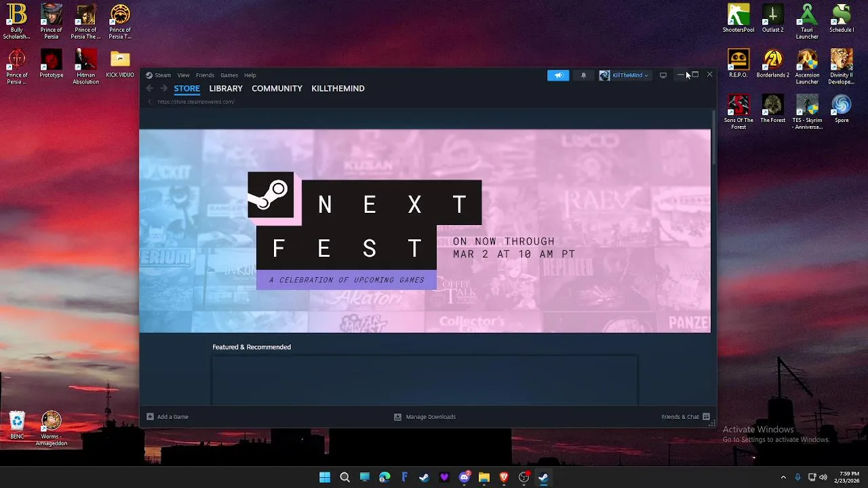Viewport: 868px width, 488px height.
Task: Click Add a Game link
Action: pos(173,417)
